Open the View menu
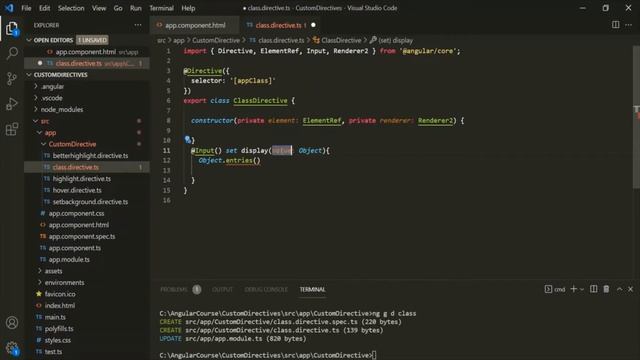The image size is (640, 360). 98,8
